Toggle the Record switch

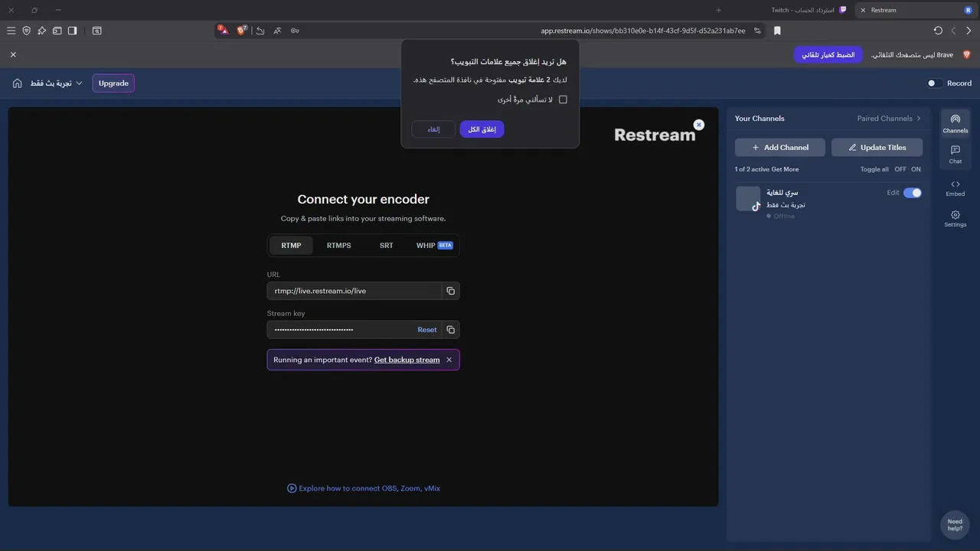[934, 83]
